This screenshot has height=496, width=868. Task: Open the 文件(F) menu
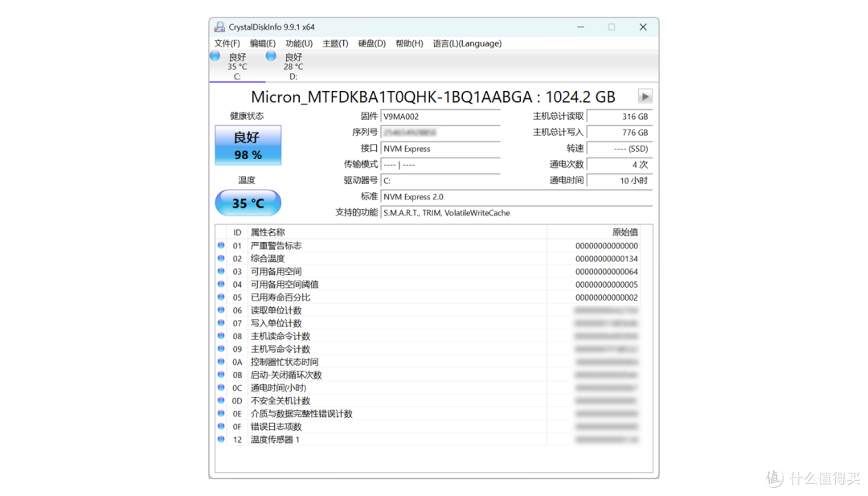(227, 43)
